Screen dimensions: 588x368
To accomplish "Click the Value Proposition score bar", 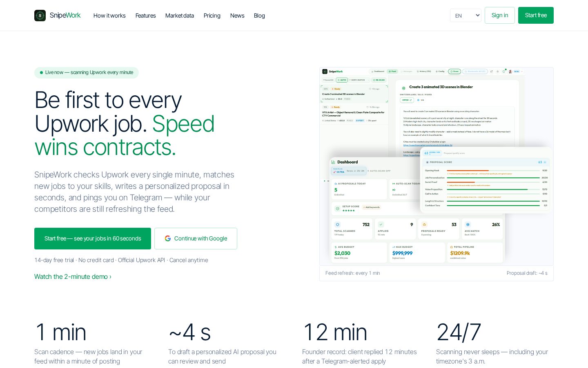I will [x=493, y=189].
